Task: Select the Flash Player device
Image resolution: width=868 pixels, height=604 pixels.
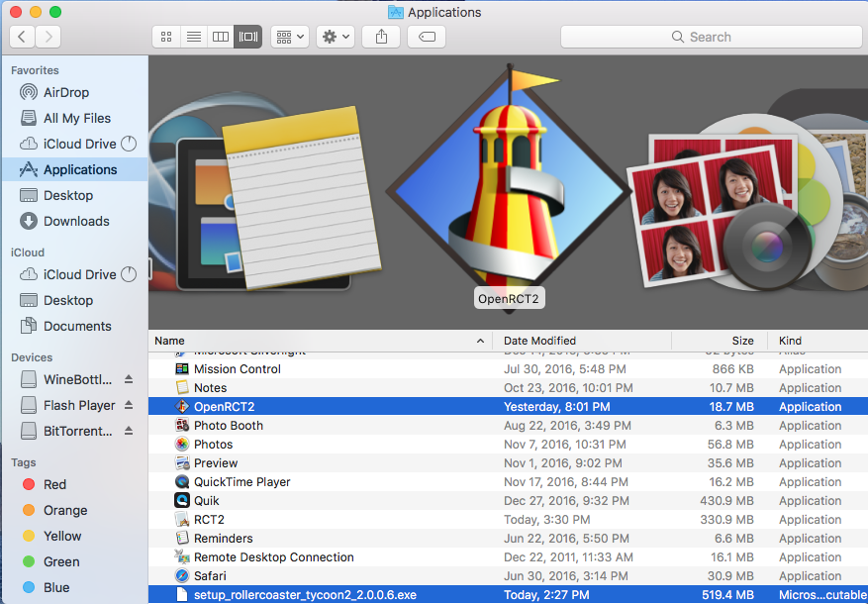Action: (75, 405)
